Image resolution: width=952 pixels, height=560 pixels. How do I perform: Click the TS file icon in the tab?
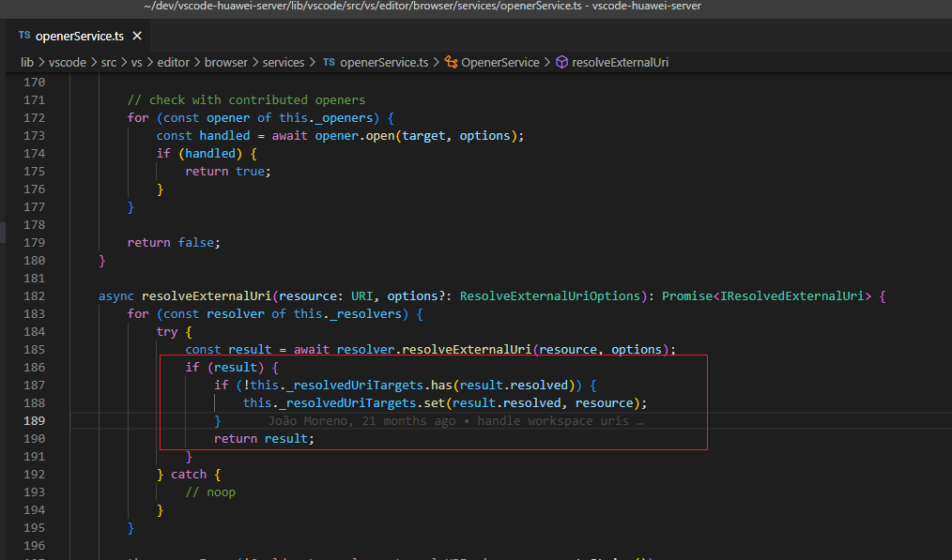click(x=23, y=37)
